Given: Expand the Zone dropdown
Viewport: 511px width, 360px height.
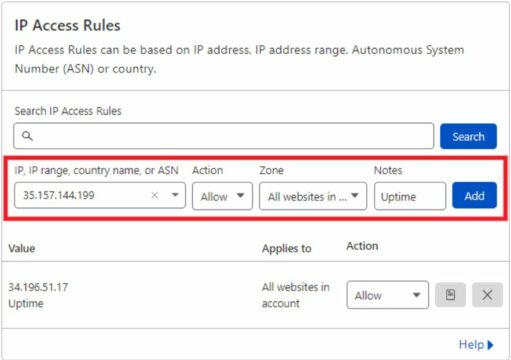Looking at the screenshot, I should pyautogui.click(x=313, y=196).
